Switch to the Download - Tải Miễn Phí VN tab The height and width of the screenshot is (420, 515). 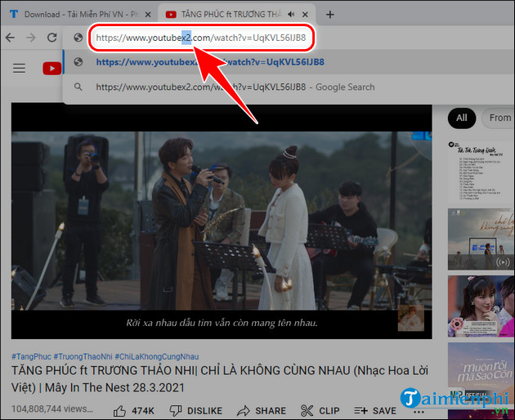point(80,15)
